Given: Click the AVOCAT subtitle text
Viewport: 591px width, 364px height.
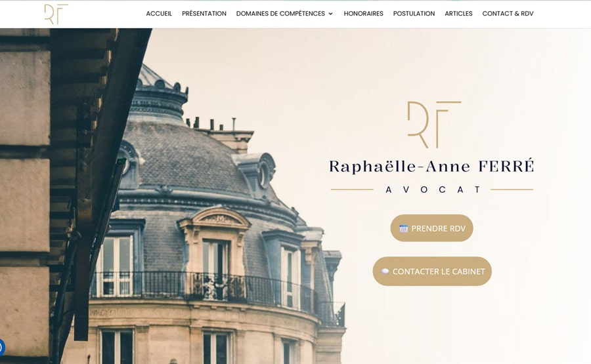Looking at the screenshot, I should (433, 190).
